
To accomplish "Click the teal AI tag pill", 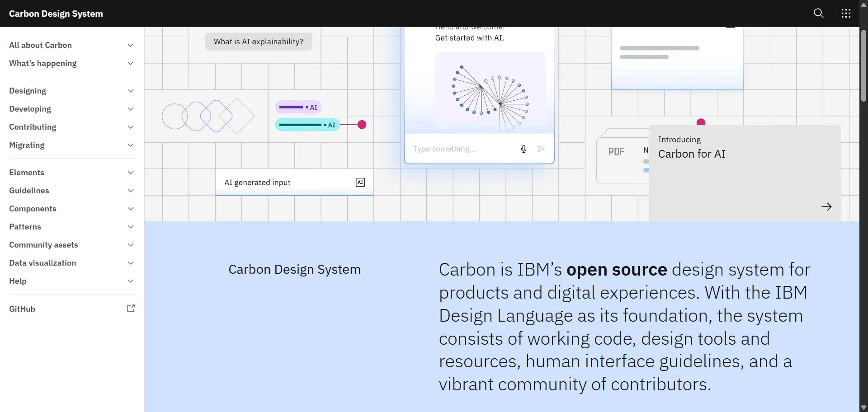I will click(307, 125).
